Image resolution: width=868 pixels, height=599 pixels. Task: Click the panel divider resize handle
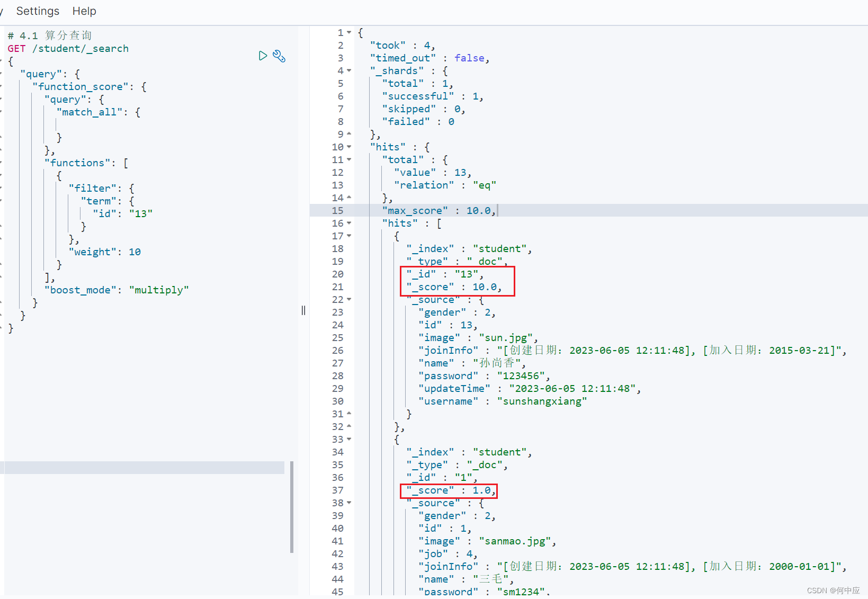pyautogui.click(x=303, y=310)
